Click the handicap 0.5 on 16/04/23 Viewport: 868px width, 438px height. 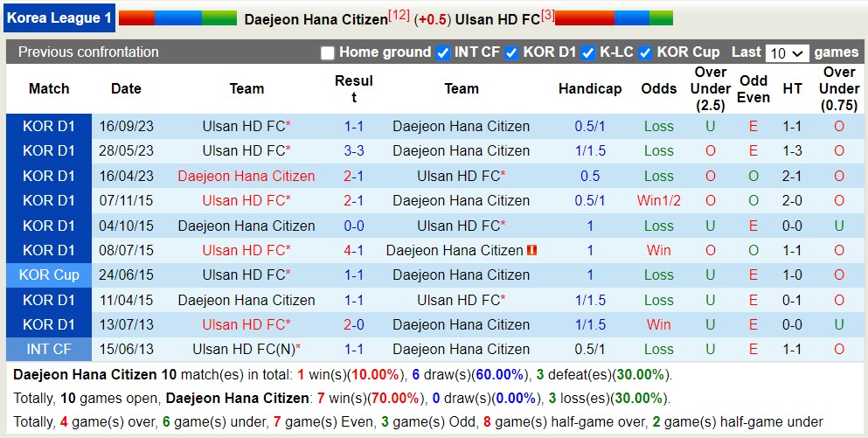[590, 176]
